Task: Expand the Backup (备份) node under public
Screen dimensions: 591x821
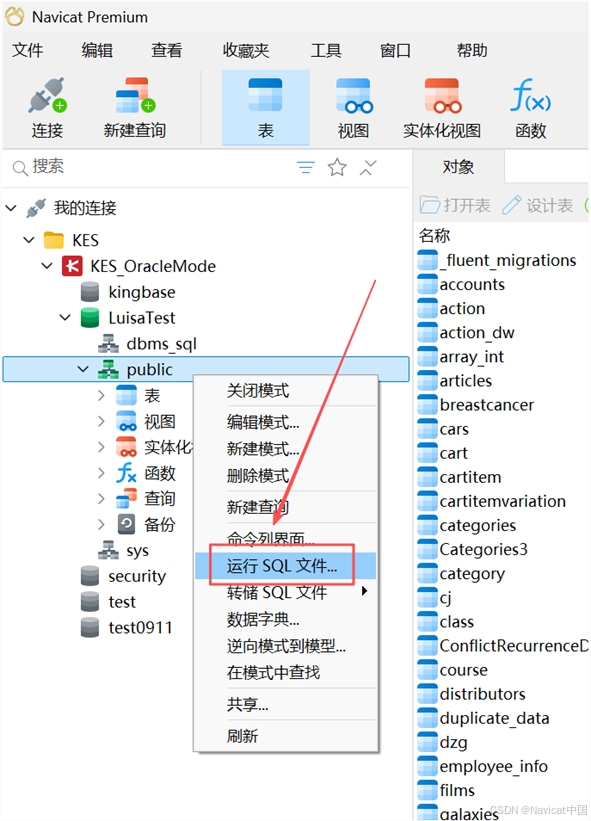Action: tap(102, 524)
